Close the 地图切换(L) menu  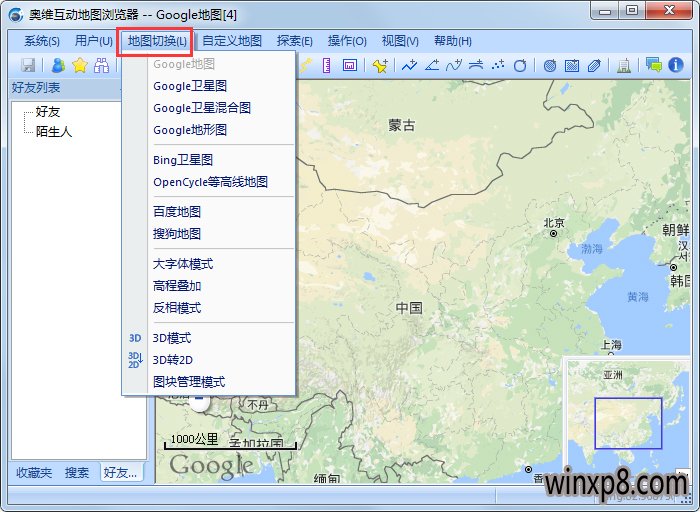click(x=157, y=42)
